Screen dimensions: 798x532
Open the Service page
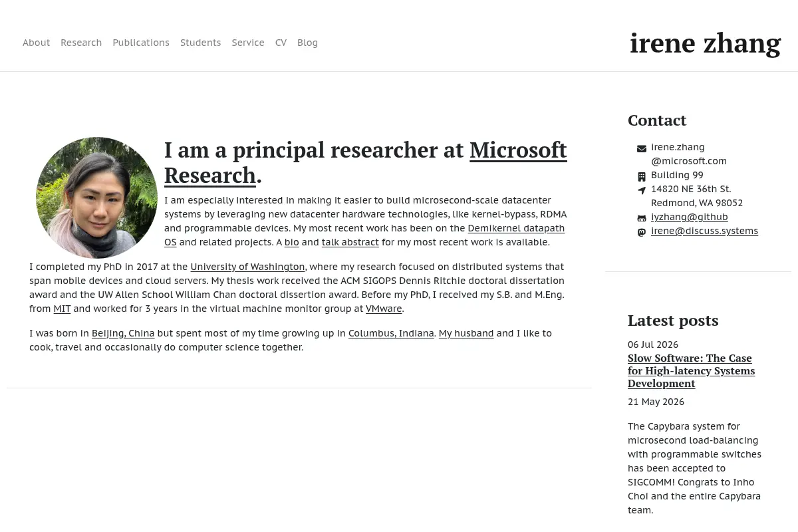coord(248,43)
